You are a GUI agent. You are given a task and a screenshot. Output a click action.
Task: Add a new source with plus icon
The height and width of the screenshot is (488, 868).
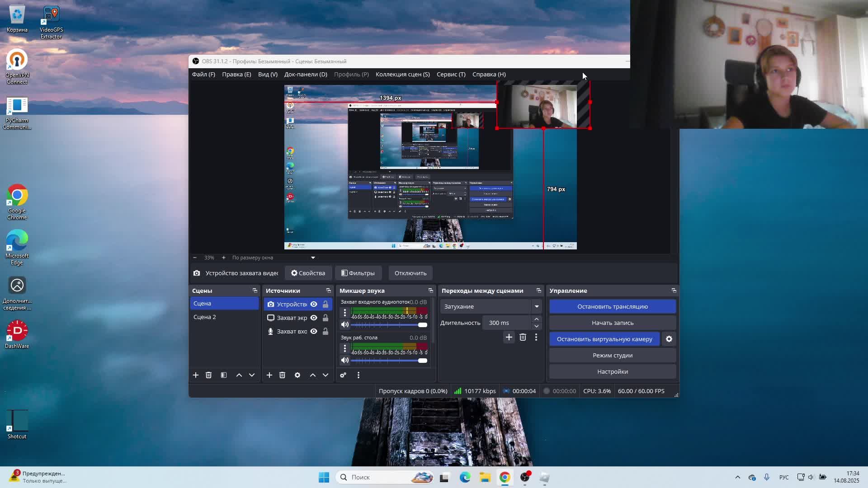click(269, 375)
